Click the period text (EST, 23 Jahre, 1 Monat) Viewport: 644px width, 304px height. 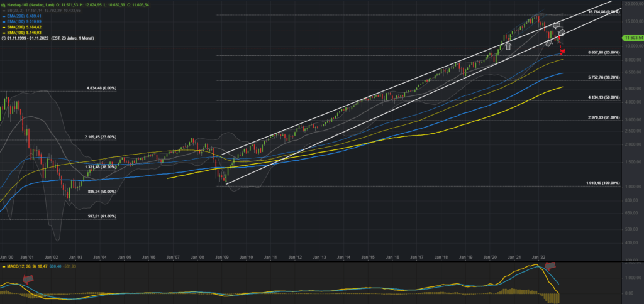(72, 38)
